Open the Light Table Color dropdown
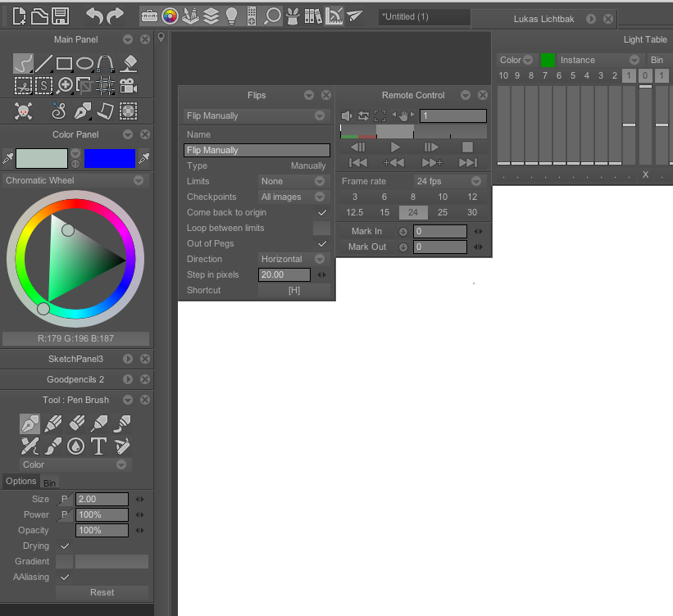Screen dimensions: 673x616 pyautogui.click(x=516, y=60)
